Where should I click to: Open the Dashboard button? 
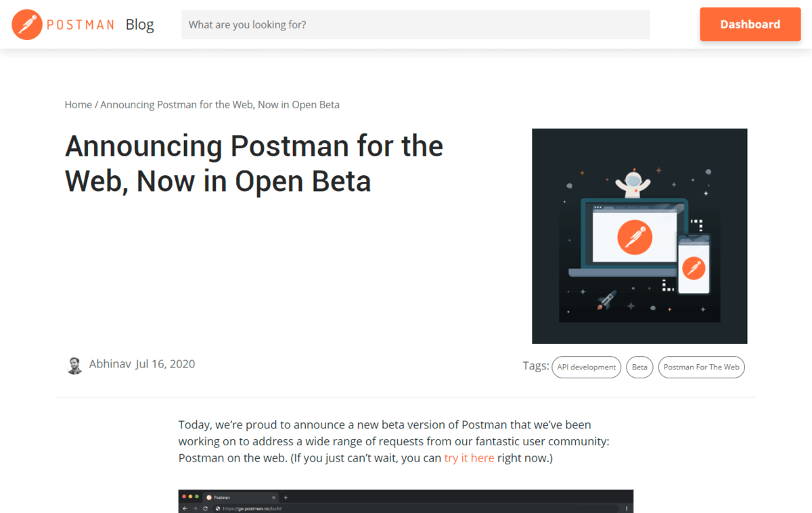(x=750, y=24)
